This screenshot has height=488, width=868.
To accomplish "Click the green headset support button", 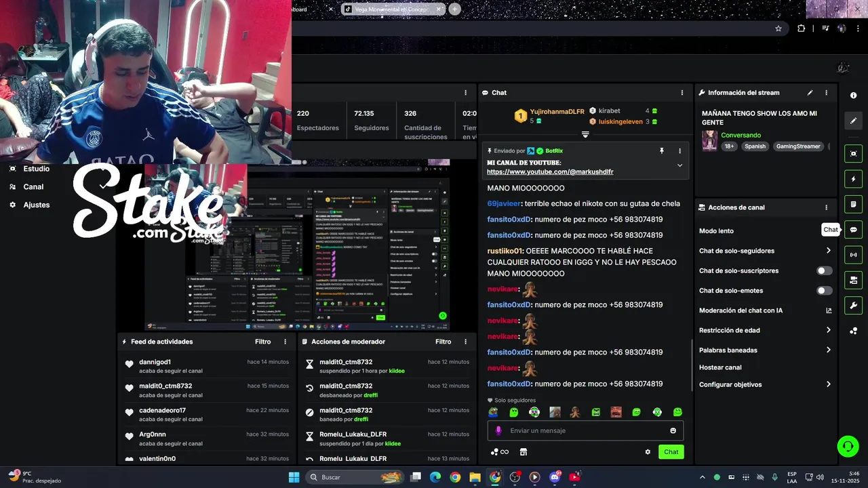I will tap(848, 446).
